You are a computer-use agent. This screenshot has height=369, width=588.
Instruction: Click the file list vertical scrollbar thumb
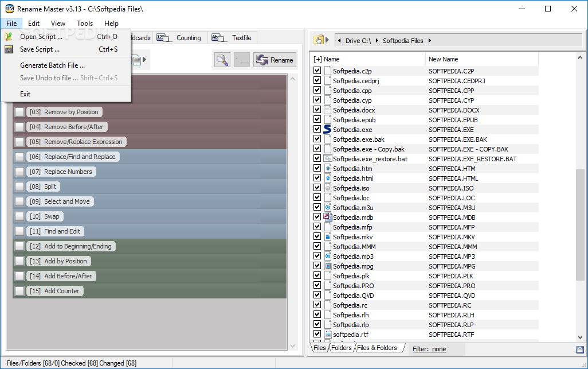(580, 224)
